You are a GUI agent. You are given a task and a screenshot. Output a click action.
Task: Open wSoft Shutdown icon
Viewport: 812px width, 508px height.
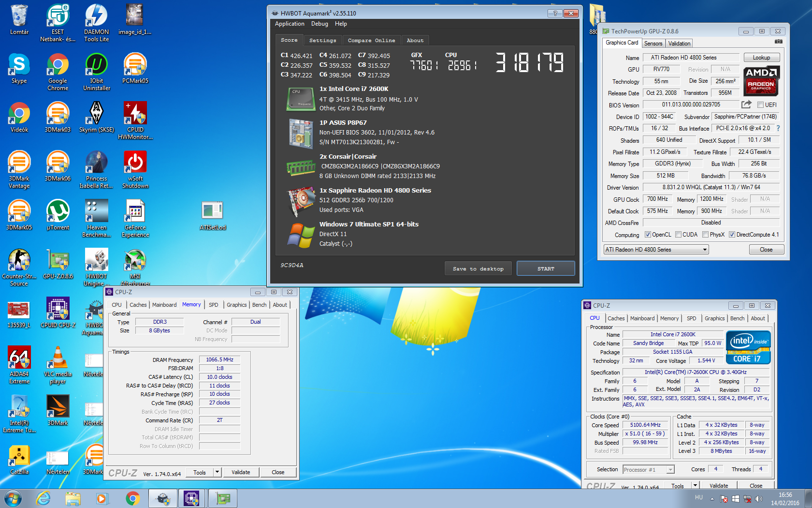135,169
